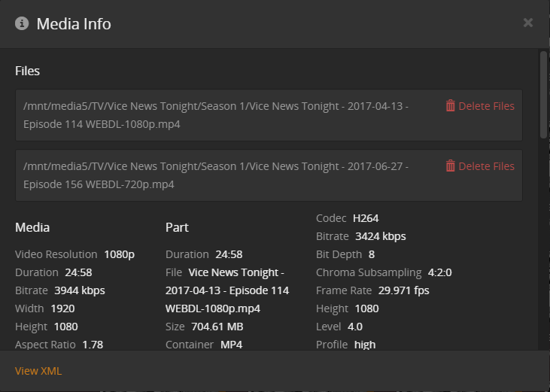Select the Episode 156 WEBDL-720p file path
This screenshot has width=550, height=392.
(216, 175)
